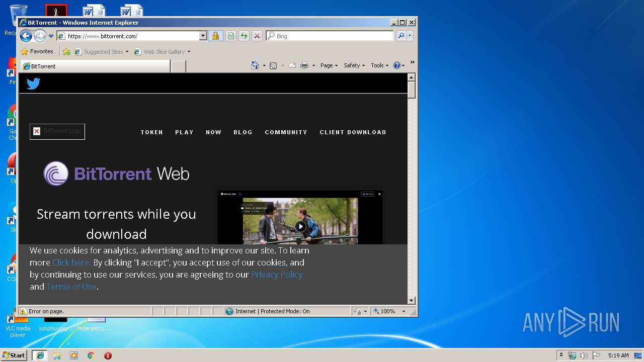The width and height of the screenshot is (644, 362).
Task: Click the Read Mail envelope icon
Action: (x=292, y=66)
